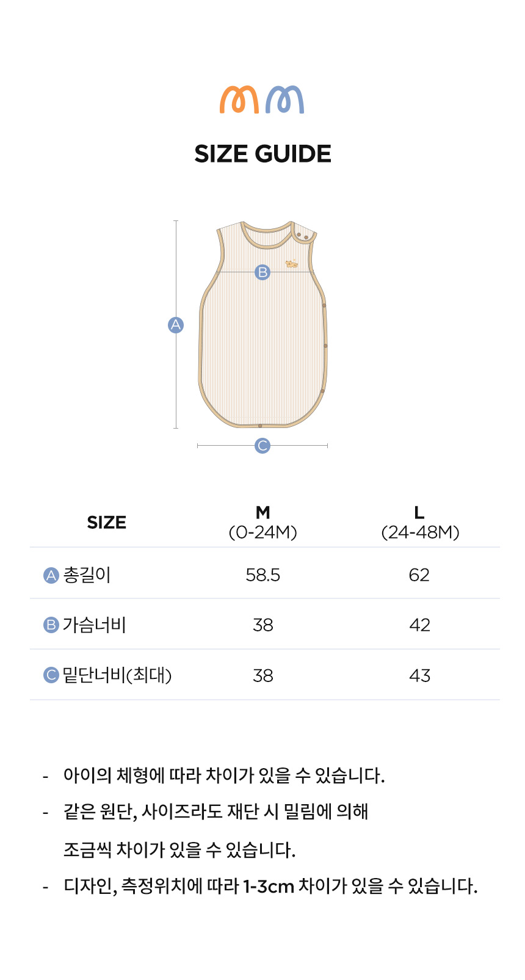
Task: Click the SIZE column header
Action: (x=106, y=523)
